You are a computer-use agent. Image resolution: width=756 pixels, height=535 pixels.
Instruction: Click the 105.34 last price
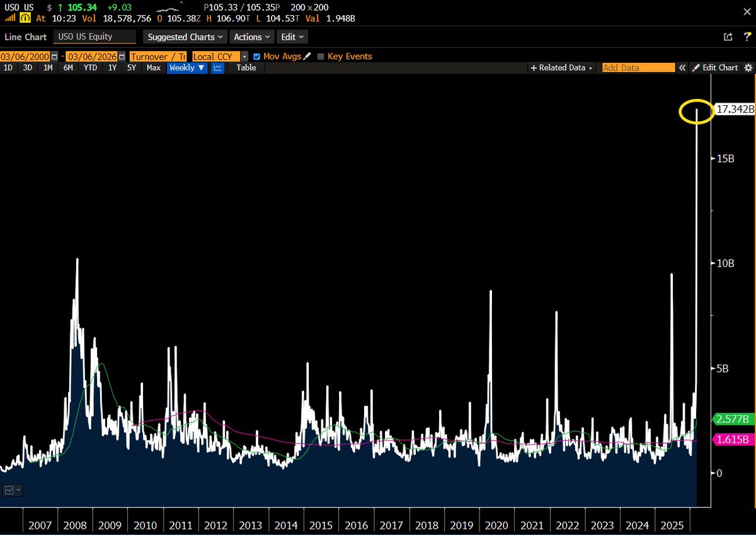pyautogui.click(x=84, y=8)
